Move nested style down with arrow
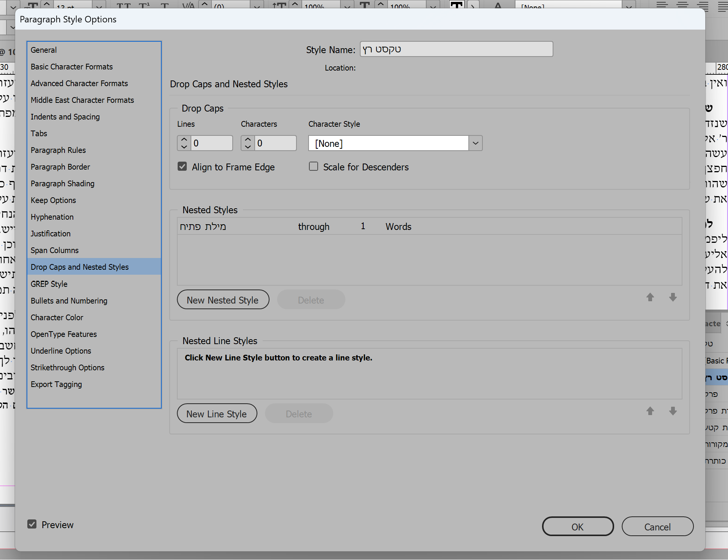Image resolution: width=728 pixels, height=560 pixels. tap(673, 297)
